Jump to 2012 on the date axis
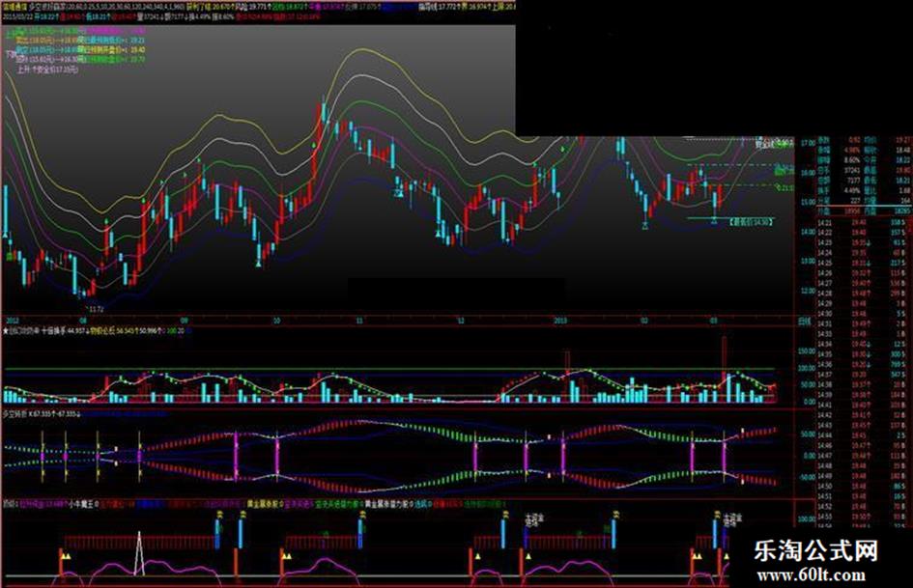 tap(12, 321)
